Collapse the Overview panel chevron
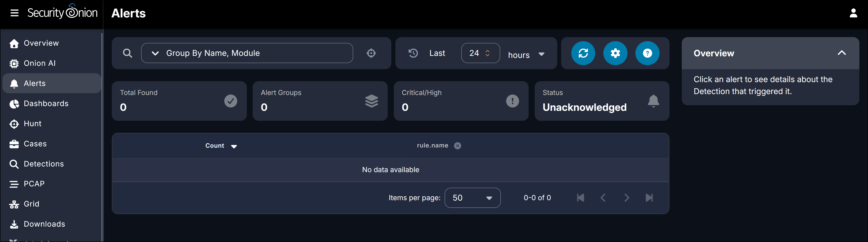The width and height of the screenshot is (868, 242). point(841,53)
